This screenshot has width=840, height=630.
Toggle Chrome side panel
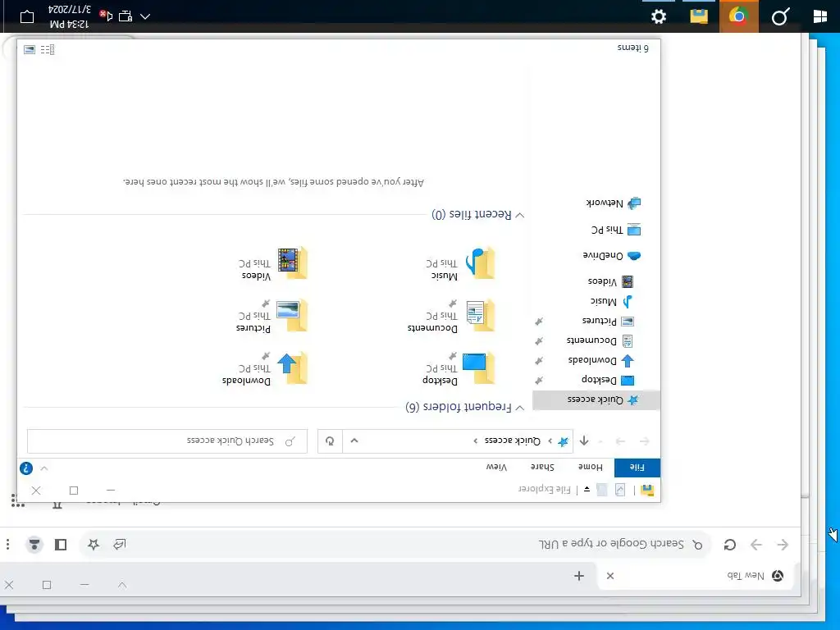point(61,545)
